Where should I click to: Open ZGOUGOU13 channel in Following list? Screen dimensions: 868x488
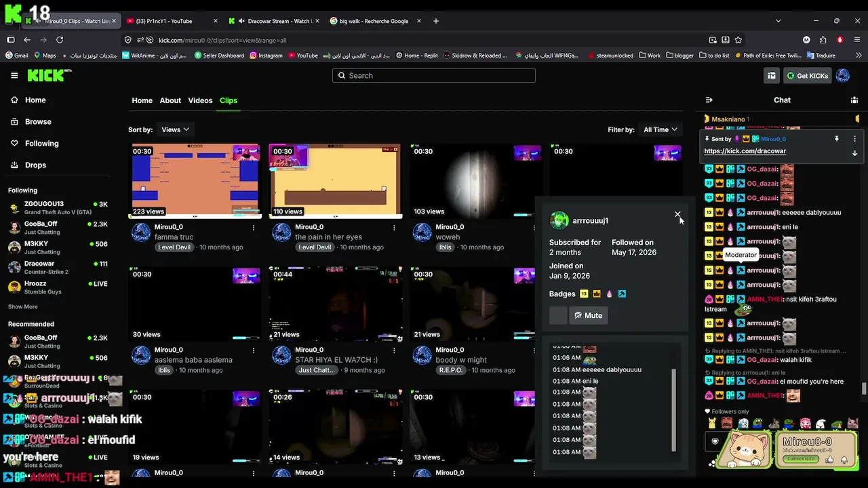point(58,207)
